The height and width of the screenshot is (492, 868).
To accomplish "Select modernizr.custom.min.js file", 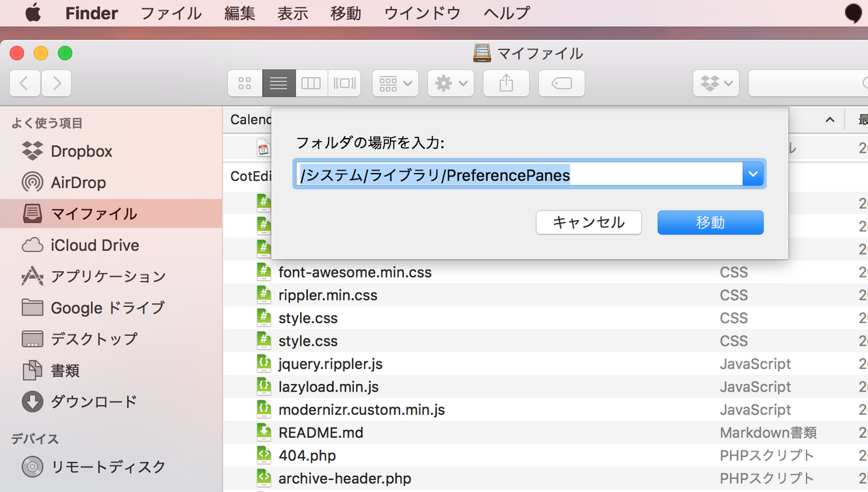I will click(x=361, y=410).
